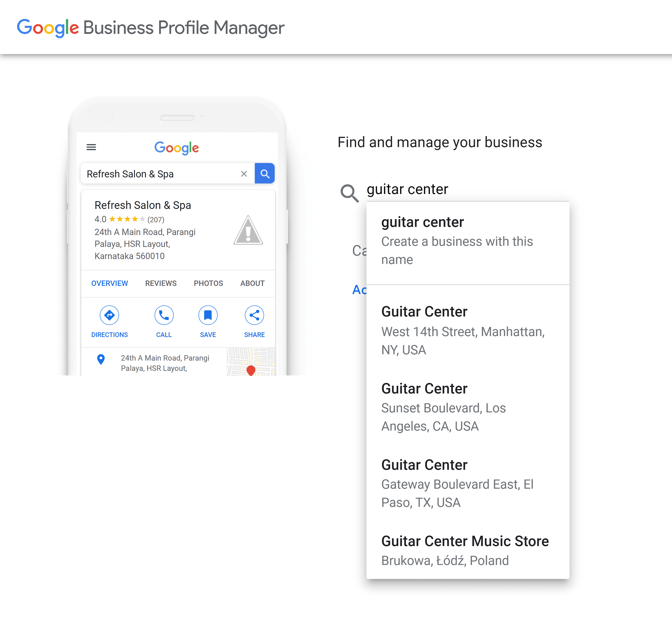672x624 pixels.
Task: Click the (207) review count
Action: tap(156, 220)
